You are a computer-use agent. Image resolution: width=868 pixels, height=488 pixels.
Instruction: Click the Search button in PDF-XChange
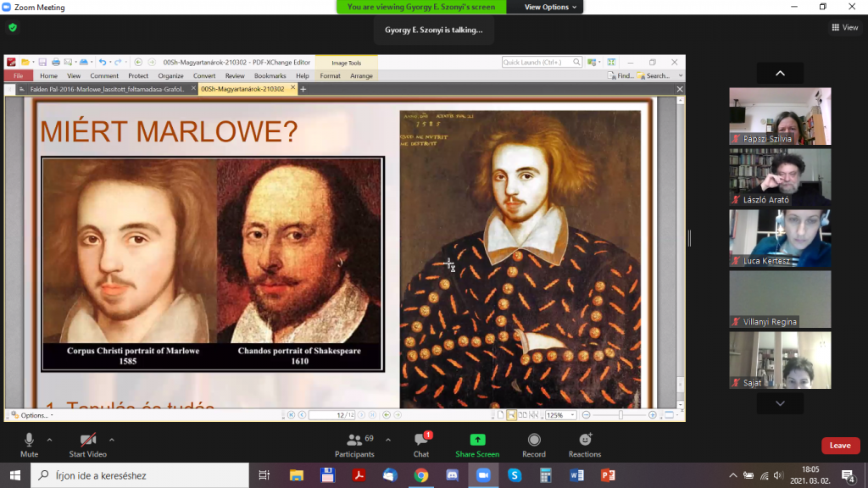click(654, 75)
